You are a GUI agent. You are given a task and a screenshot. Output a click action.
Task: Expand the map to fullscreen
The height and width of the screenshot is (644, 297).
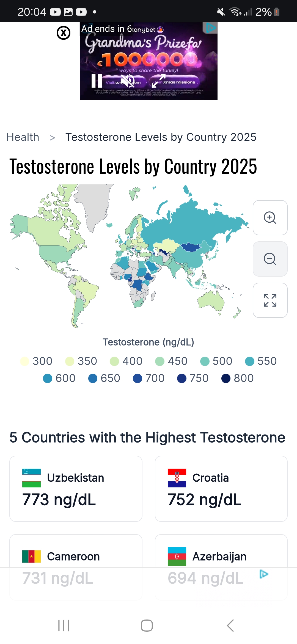coord(270,300)
